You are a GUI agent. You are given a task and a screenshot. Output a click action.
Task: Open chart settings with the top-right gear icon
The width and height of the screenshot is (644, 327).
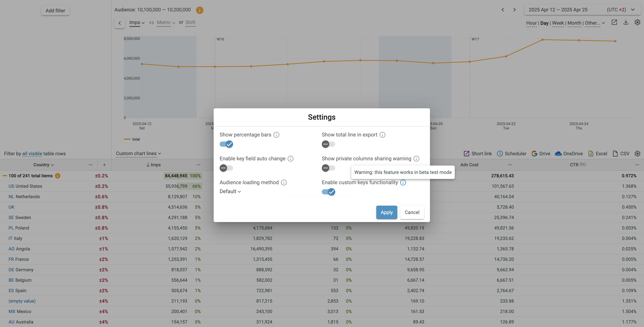click(x=637, y=23)
